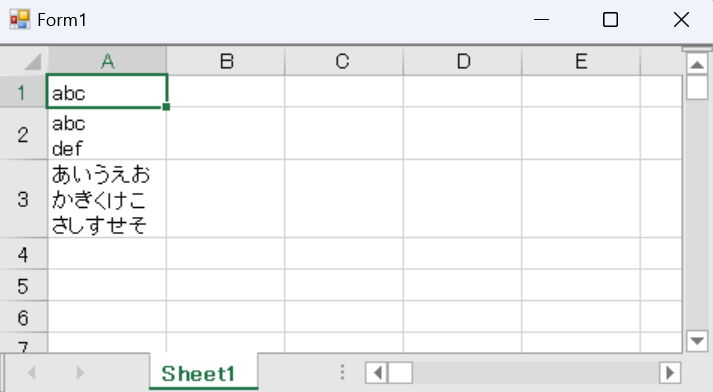Click the Form1 application icon
Viewport: 713px width, 392px height.
tap(20, 20)
